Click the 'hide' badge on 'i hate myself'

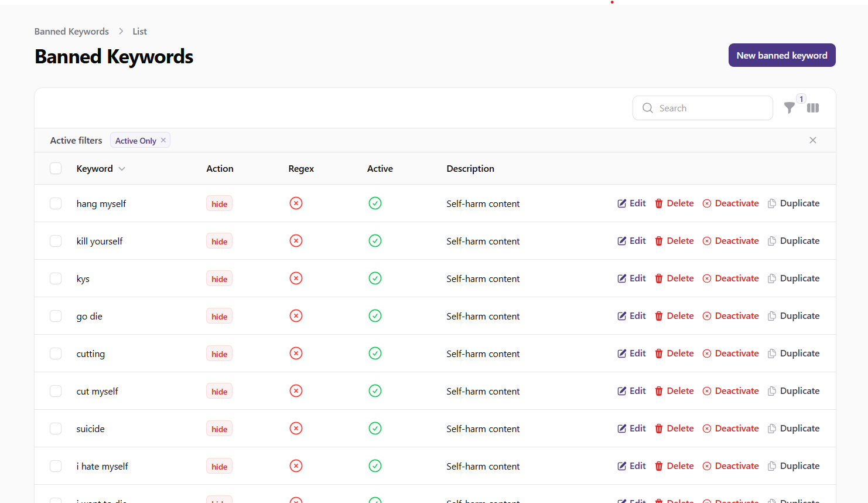pos(219,466)
